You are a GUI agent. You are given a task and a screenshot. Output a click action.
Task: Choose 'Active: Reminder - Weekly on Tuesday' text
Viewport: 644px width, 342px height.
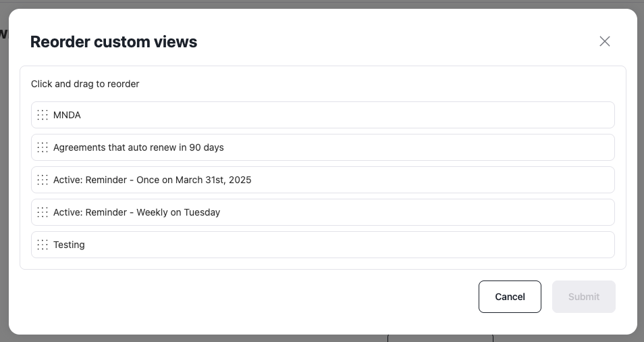click(x=137, y=212)
